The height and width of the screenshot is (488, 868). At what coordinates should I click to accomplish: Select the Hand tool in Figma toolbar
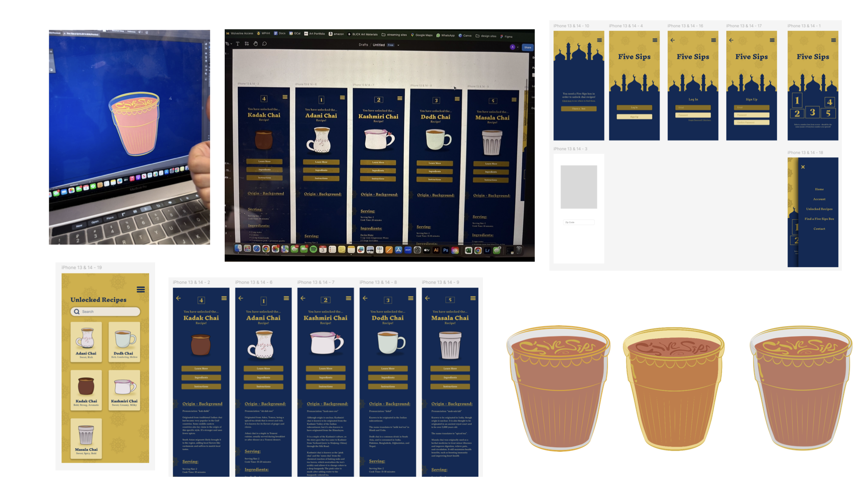pyautogui.click(x=255, y=44)
